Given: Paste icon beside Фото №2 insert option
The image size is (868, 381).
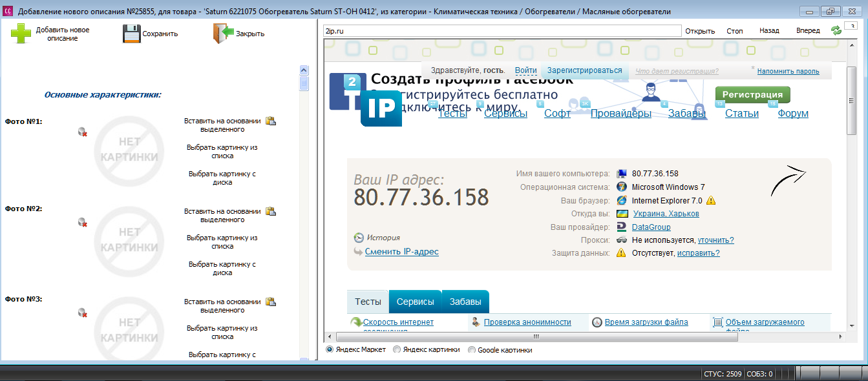Looking at the screenshot, I should click(x=271, y=211).
